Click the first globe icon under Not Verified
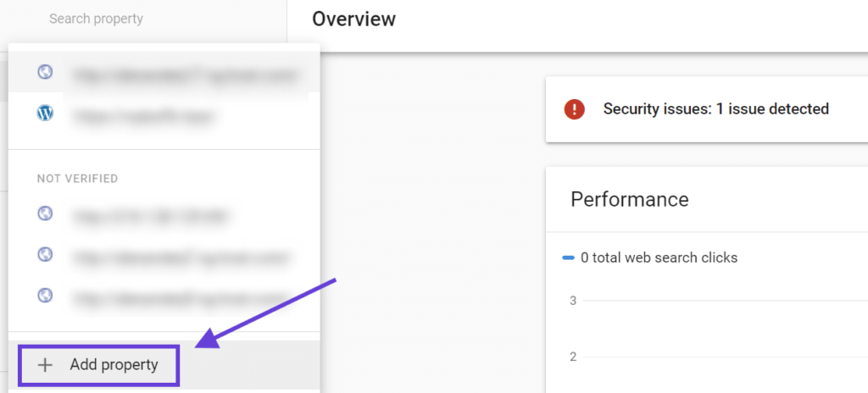Image resolution: width=868 pixels, height=393 pixels. pyautogui.click(x=45, y=214)
